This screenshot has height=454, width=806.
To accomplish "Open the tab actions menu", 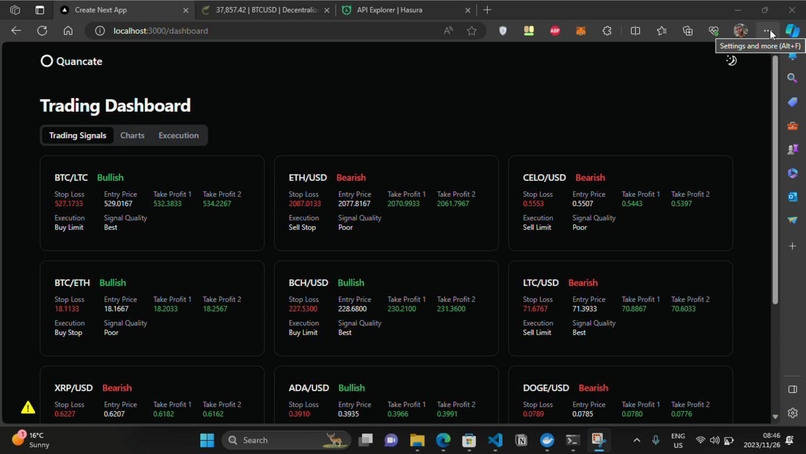I will 40,10.
